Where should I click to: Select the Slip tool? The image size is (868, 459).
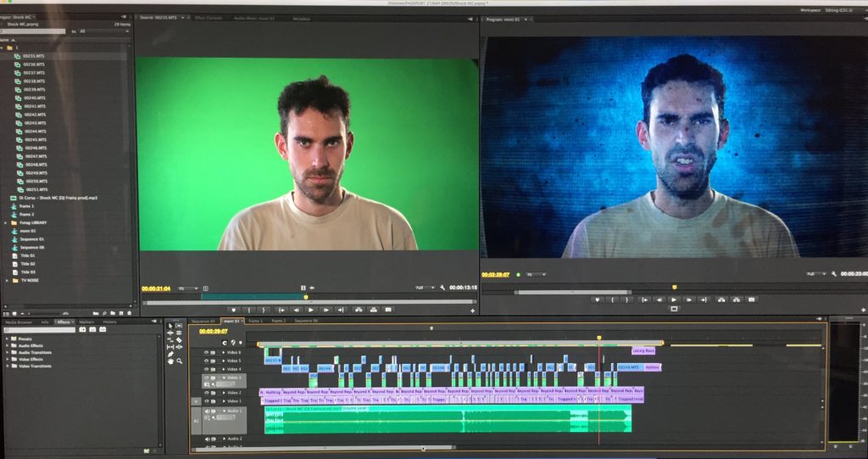tap(170, 347)
